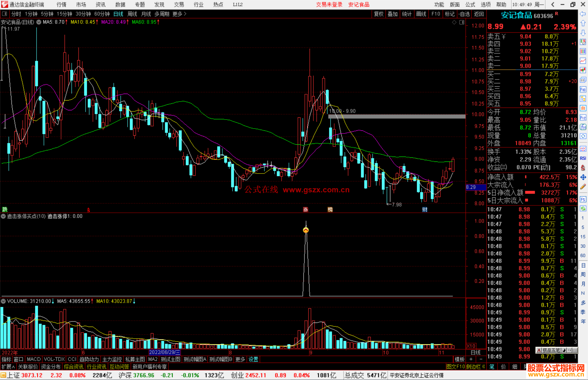
Task: Click the f(x) formula sidebar icon
Action: point(583,127)
